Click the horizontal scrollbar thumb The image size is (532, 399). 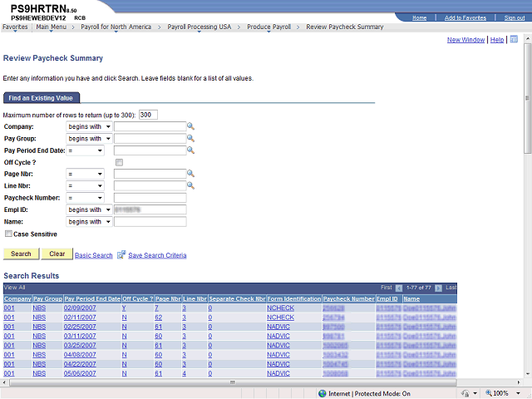tap(233, 382)
